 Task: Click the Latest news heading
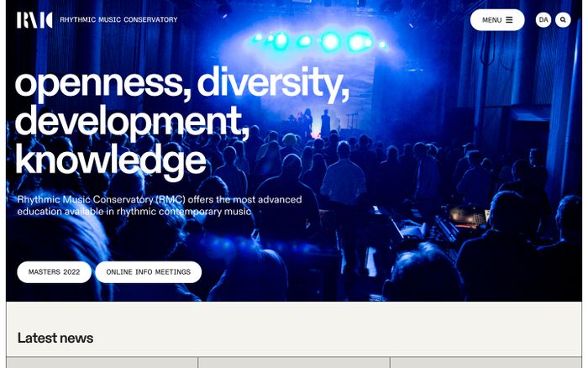coord(55,338)
